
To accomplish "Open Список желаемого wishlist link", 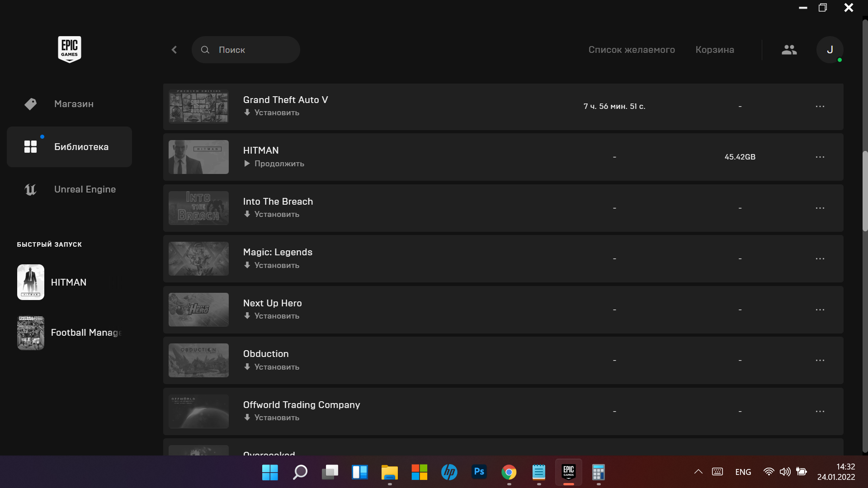I will [631, 50].
